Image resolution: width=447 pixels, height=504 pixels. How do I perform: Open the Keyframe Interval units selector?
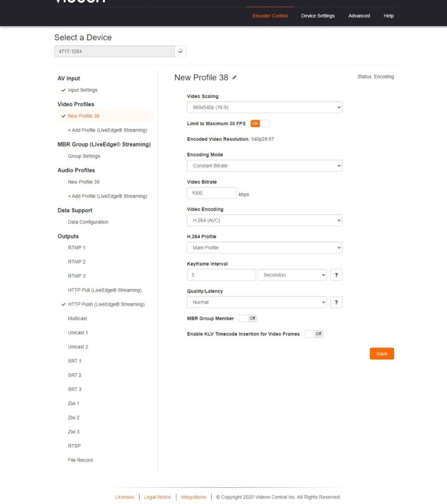click(x=292, y=275)
